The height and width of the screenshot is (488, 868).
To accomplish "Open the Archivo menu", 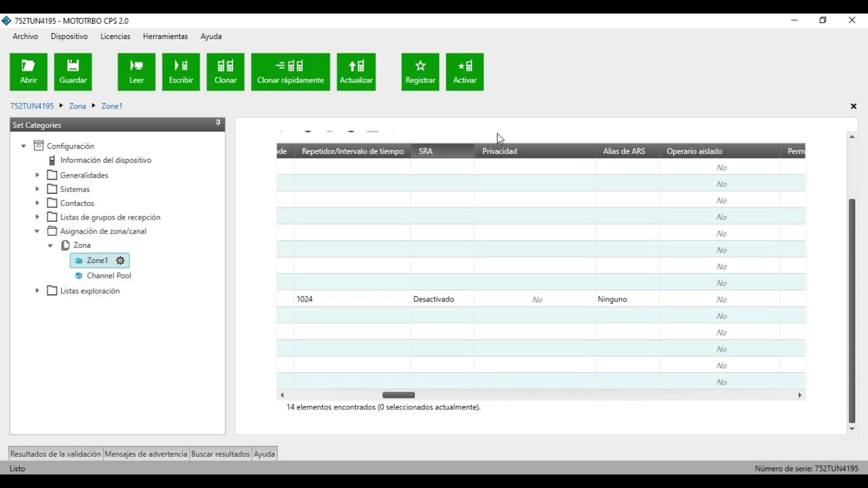I will tap(25, 37).
